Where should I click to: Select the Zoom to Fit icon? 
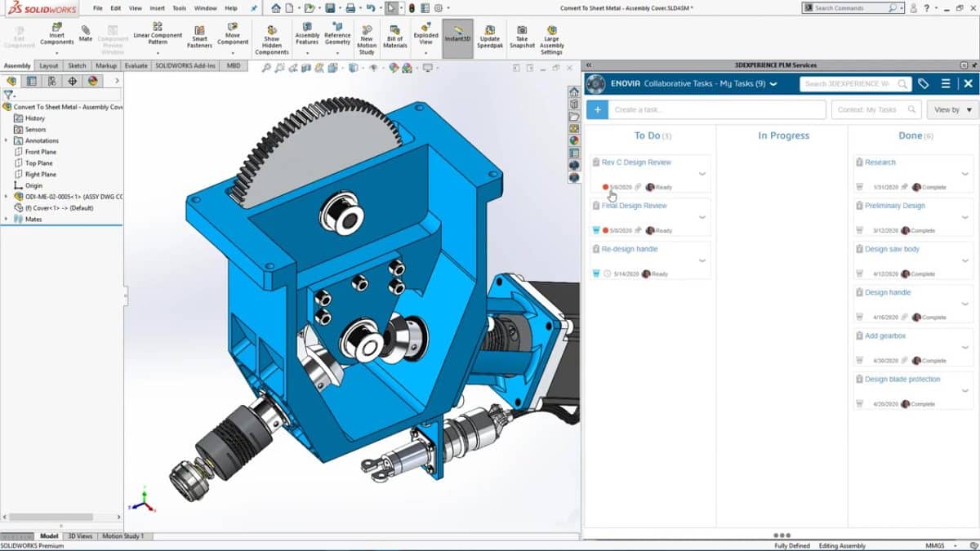[267, 69]
